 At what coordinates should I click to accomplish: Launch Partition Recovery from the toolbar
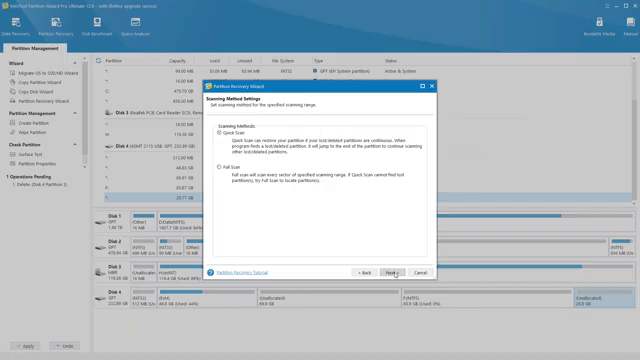tap(56, 27)
